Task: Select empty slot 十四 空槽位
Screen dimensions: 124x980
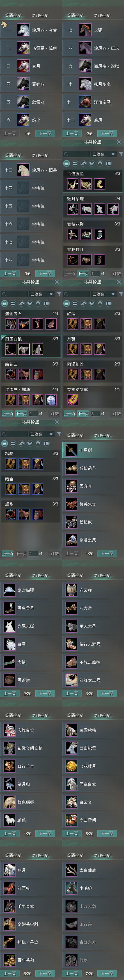Action: (31, 188)
